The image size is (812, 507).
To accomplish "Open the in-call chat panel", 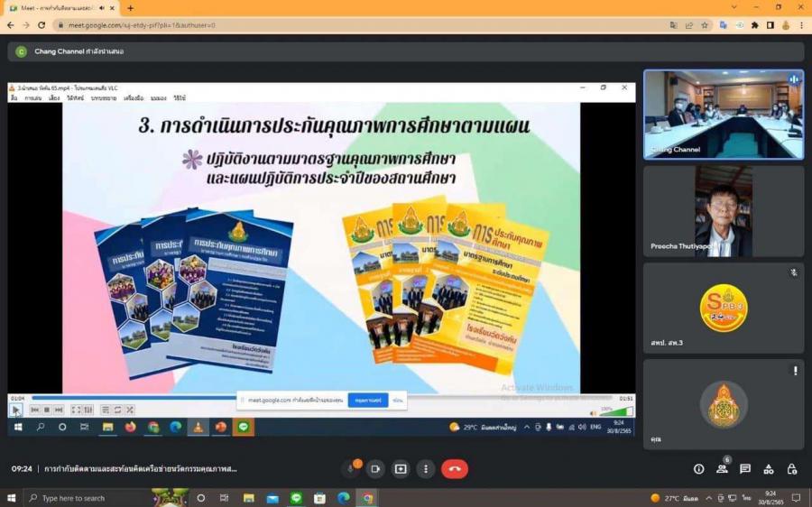I will pos(745,469).
